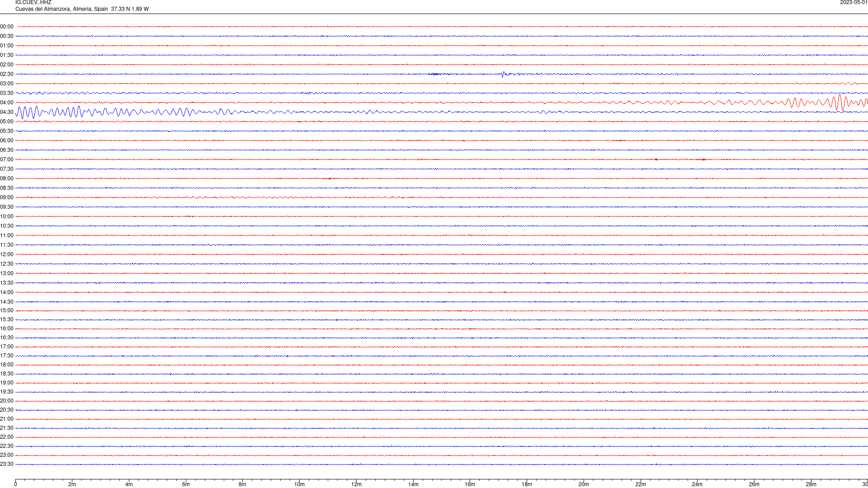This screenshot has height=488, width=868.
Task: Click the 04:30 time label
Action: click(x=7, y=112)
